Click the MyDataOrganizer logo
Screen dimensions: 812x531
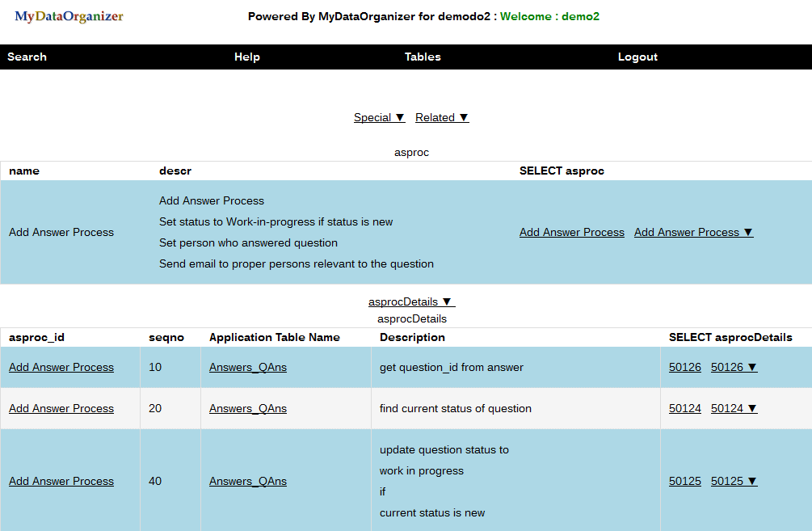pos(69,16)
